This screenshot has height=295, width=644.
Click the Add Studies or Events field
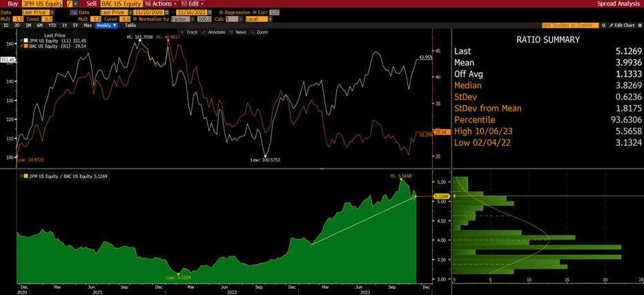(571, 26)
